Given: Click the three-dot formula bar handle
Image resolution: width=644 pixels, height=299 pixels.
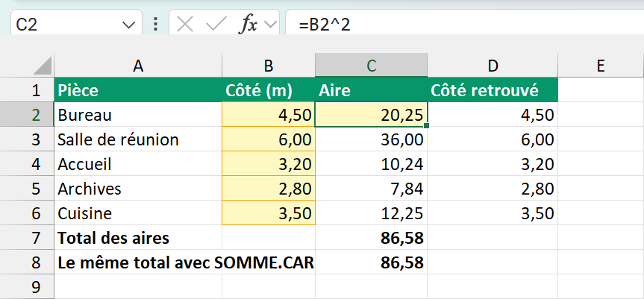Looking at the screenshot, I should click(155, 24).
